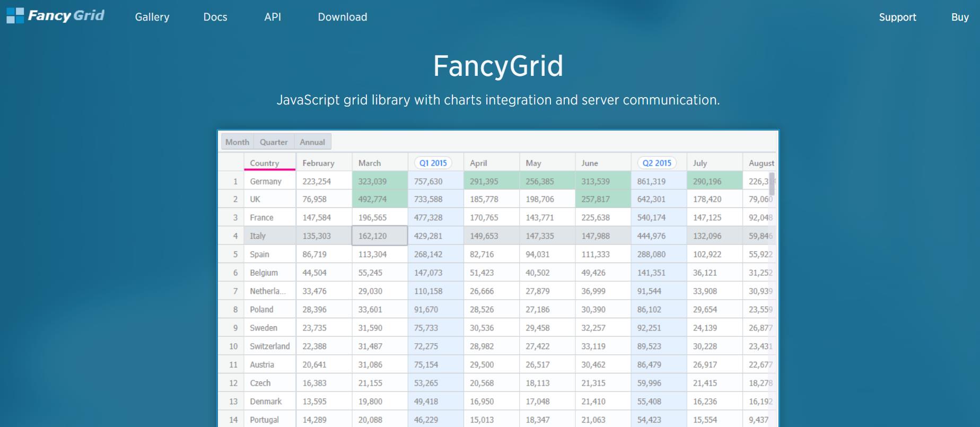Screen dimensions: 980x427
Task: Click the green cell 257,817
Action: click(603, 199)
